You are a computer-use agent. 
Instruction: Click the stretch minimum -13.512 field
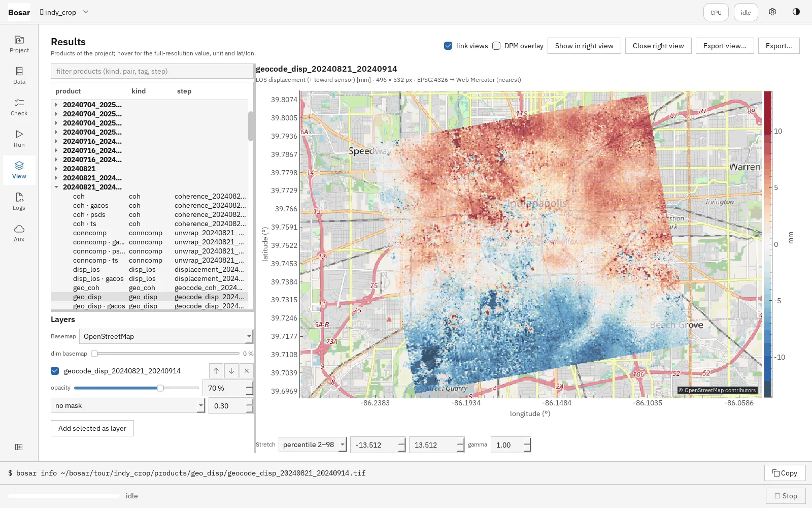tap(375, 445)
